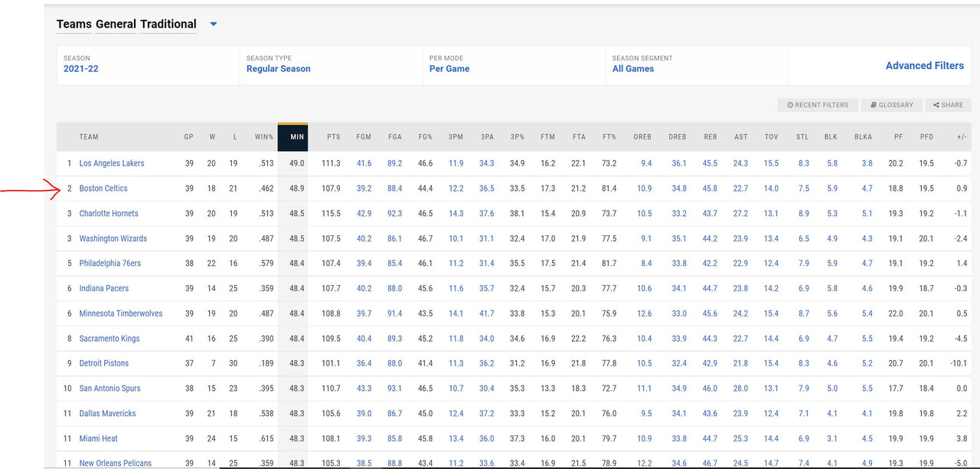Screen dimensions: 980x469
Task: Click the Share button
Action: click(x=948, y=105)
